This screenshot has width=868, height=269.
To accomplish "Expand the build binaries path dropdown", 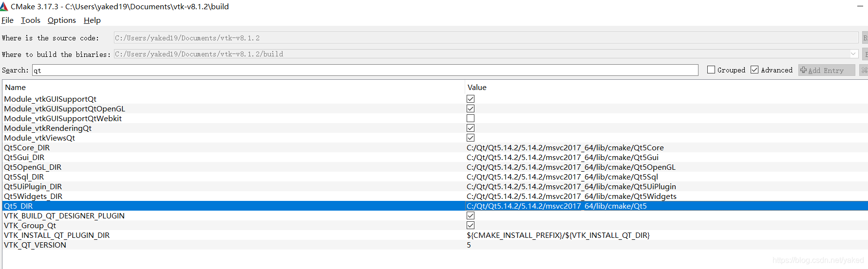I will 853,54.
